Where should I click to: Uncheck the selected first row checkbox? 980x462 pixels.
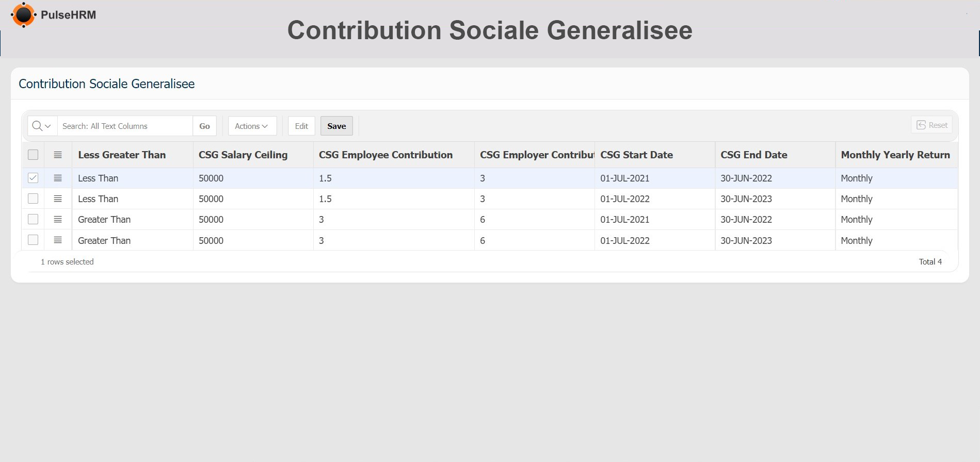(33, 178)
